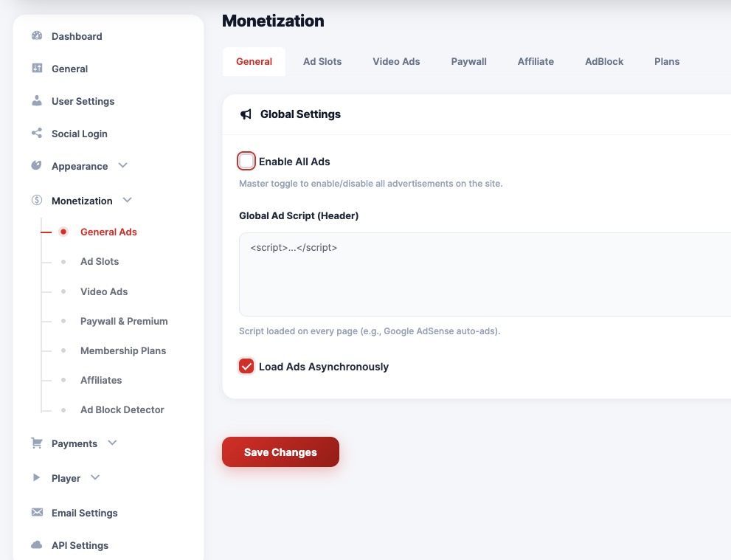
Task: Click the API Settings cloud icon
Action: [37, 545]
